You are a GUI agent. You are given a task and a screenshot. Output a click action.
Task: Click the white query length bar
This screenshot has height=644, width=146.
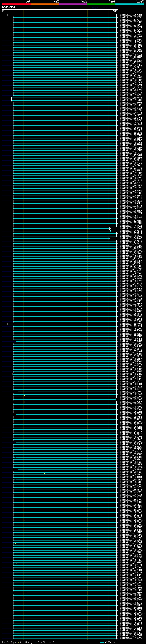coord(60,10)
